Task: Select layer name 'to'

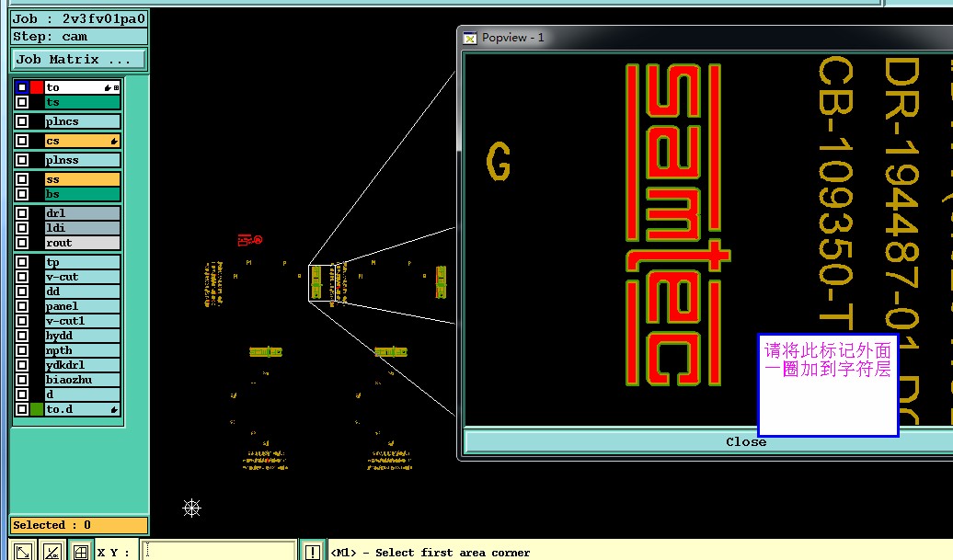Action: point(82,87)
